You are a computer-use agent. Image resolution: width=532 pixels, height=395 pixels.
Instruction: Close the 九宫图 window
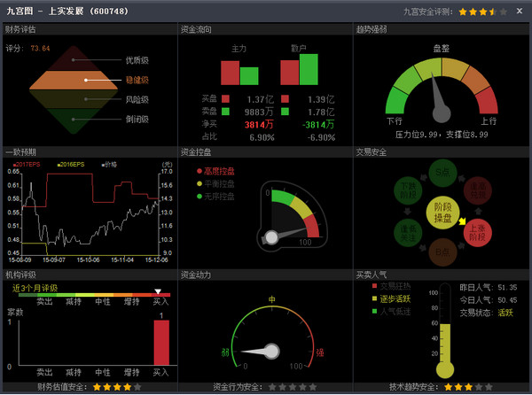point(520,11)
